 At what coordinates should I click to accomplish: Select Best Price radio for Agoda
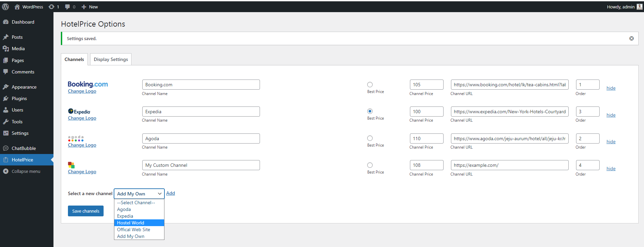point(370,138)
